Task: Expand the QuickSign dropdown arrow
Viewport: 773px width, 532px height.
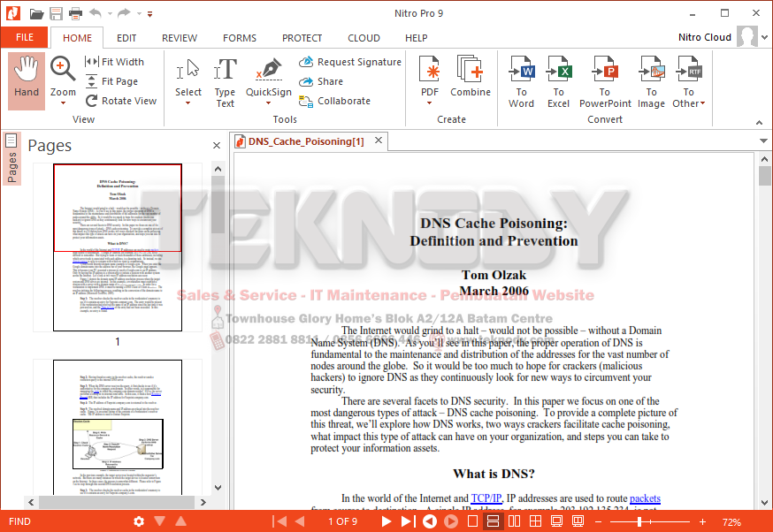Action: tap(269, 103)
